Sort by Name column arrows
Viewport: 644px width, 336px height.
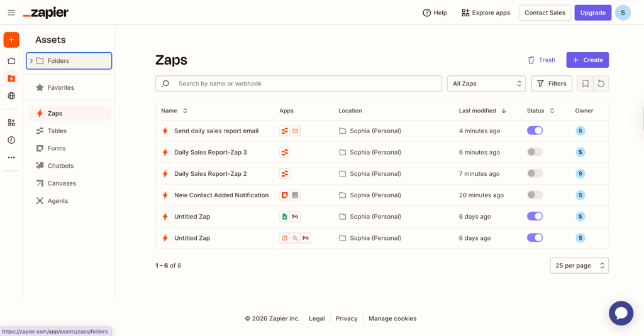[x=185, y=111]
